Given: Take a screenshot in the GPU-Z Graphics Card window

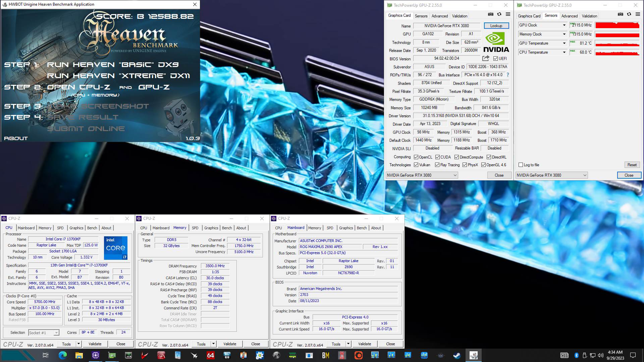Looking at the screenshot, I should [490, 14].
